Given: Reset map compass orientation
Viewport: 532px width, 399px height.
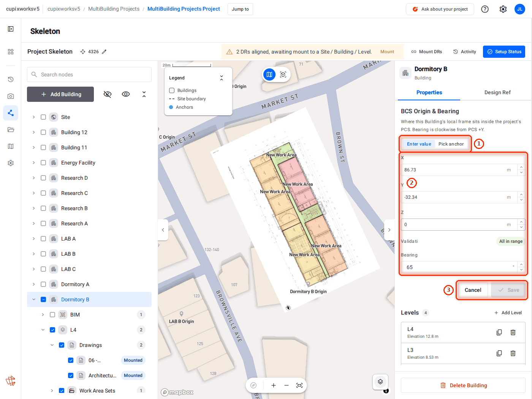Looking at the screenshot, I should coord(253,385).
